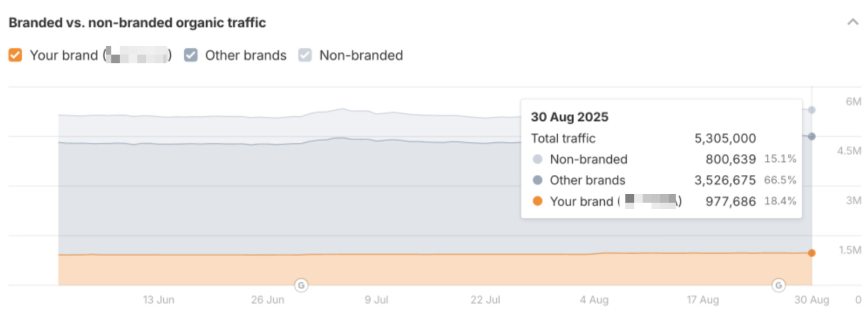The width and height of the screenshot is (868, 313).
Task: Click the 6M y-axis label
Action: coord(853,102)
